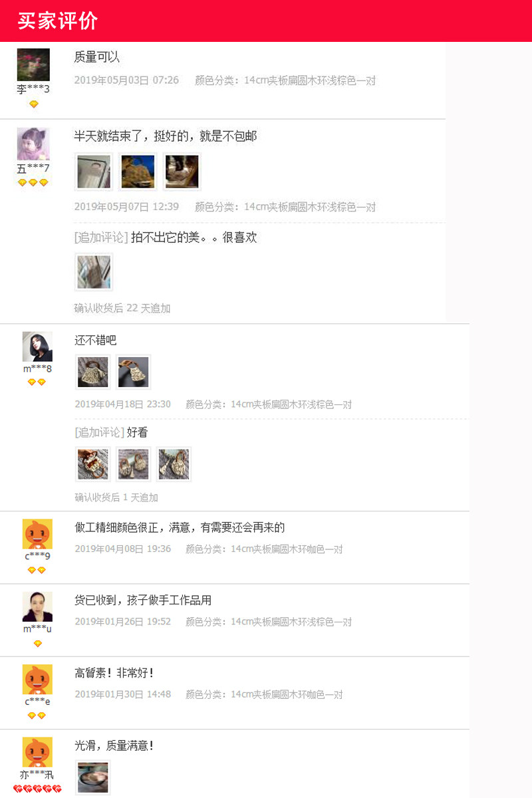This screenshot has height=798, width=532.
Task: Click avatar of user 李***3
Action: (33, 65)
